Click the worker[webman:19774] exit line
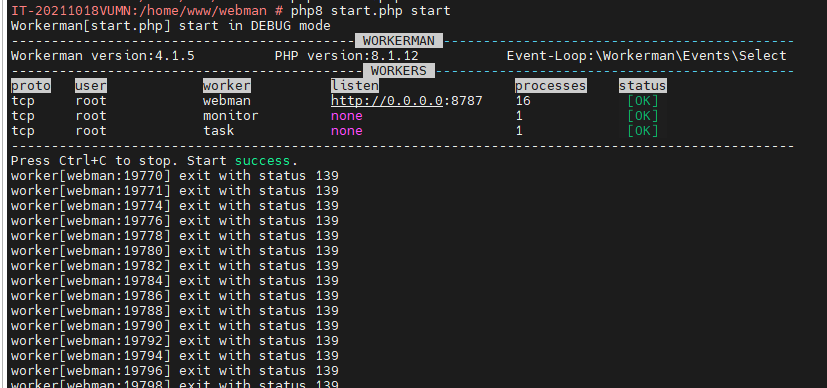 click(175, 206)
